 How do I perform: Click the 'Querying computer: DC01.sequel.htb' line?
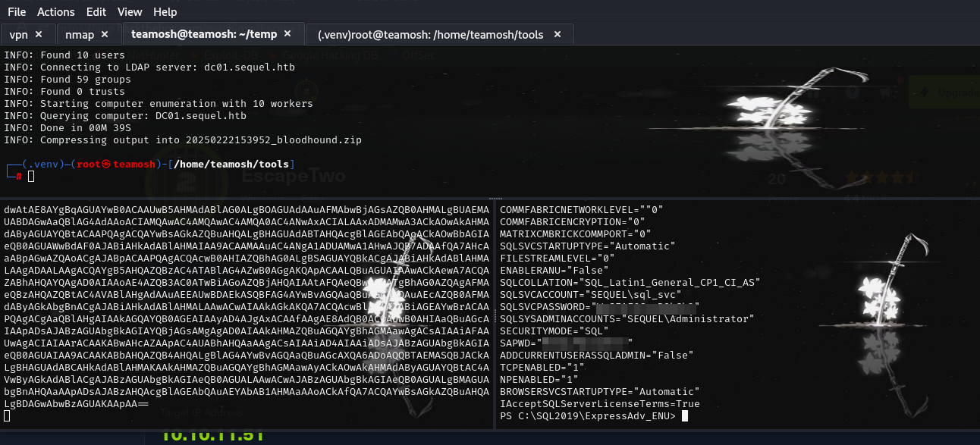tap(125, 116)
